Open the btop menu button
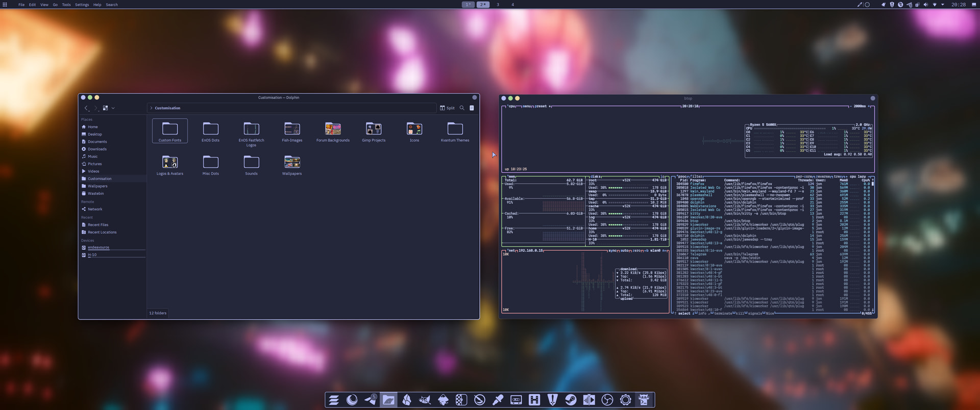This screenshot has height=410, width=980. (x=527, y=106)
